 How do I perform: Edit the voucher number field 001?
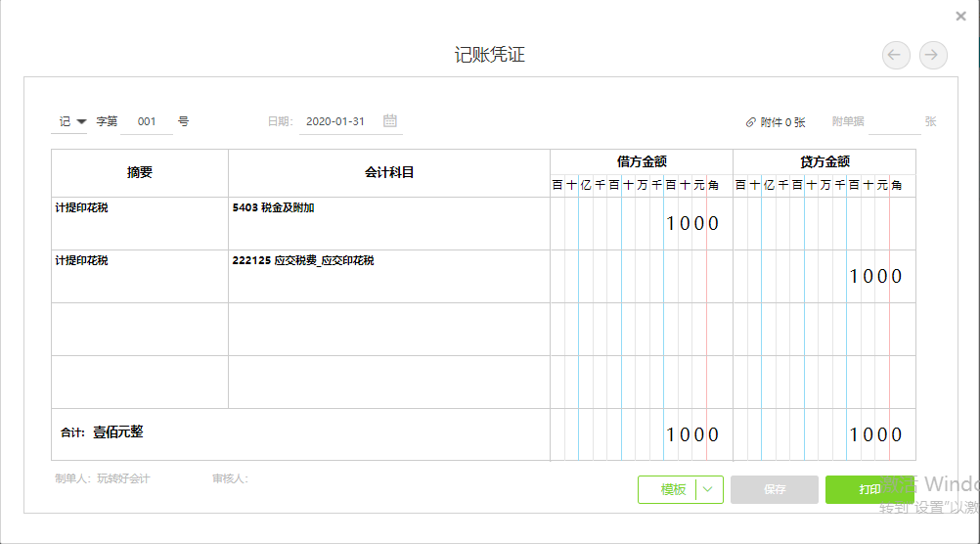click(147, 121)
